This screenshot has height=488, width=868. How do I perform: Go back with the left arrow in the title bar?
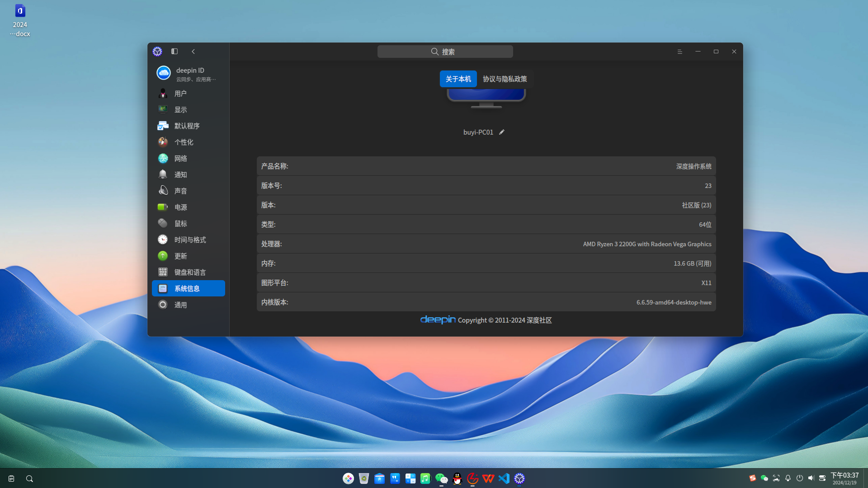pos(193,52)
